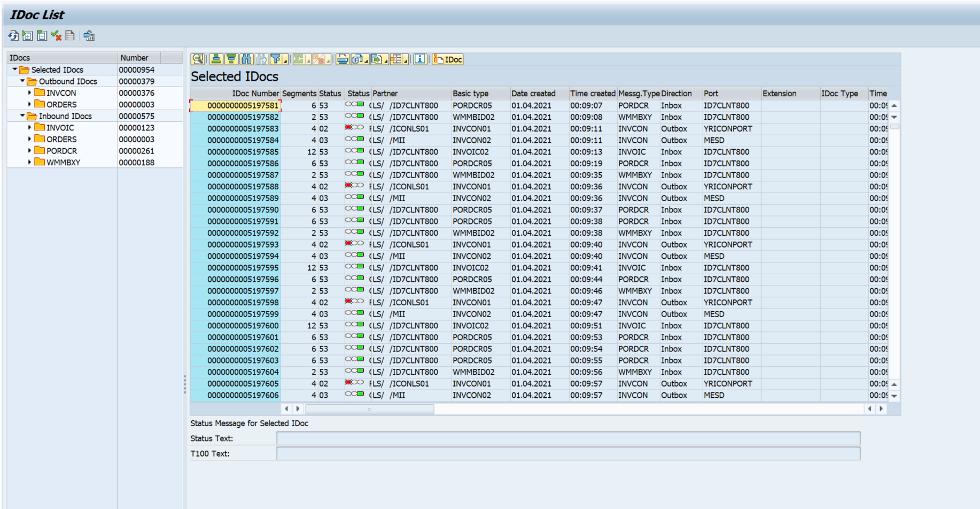
Task: Click the Find binoculars icon
Action: coord(246,59)
